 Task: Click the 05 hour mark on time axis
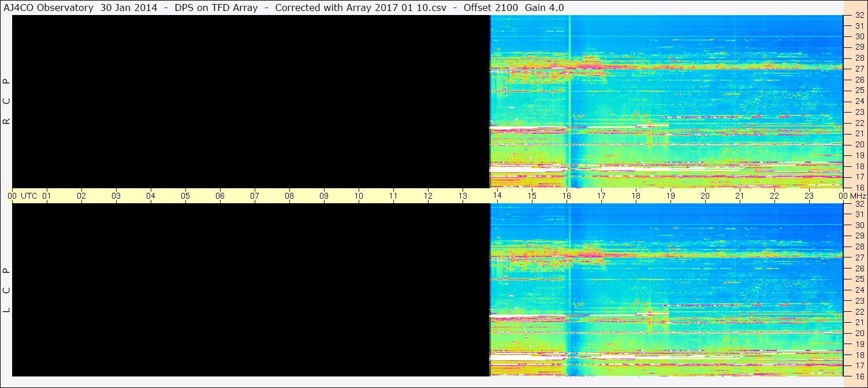(x=185, y=196)
